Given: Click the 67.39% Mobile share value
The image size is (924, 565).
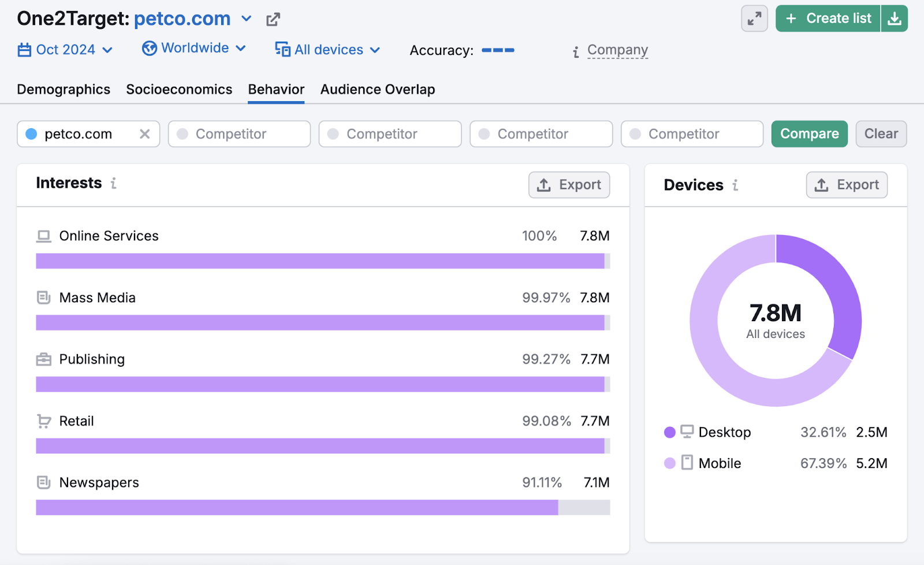Looking at the screenshot, I should (x=823, y=463).
